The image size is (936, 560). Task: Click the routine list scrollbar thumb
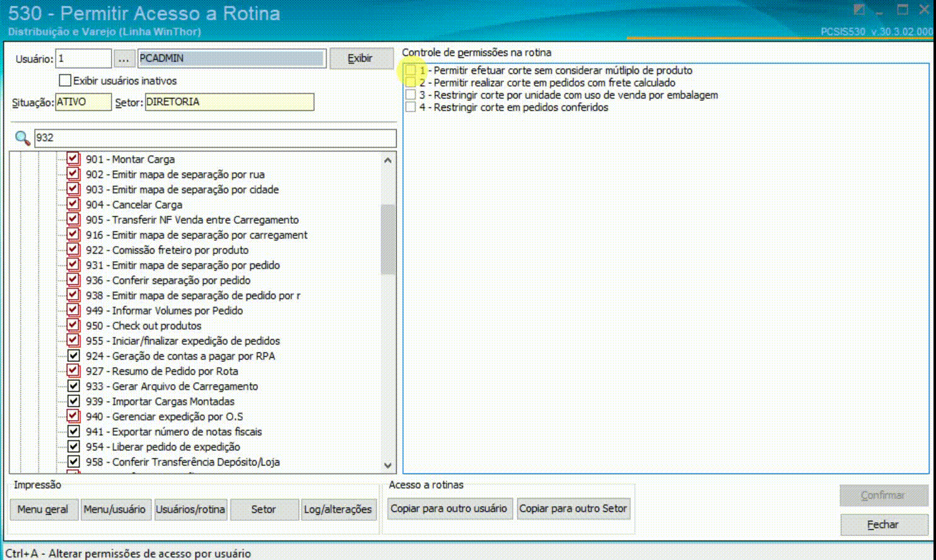[388, 240]
